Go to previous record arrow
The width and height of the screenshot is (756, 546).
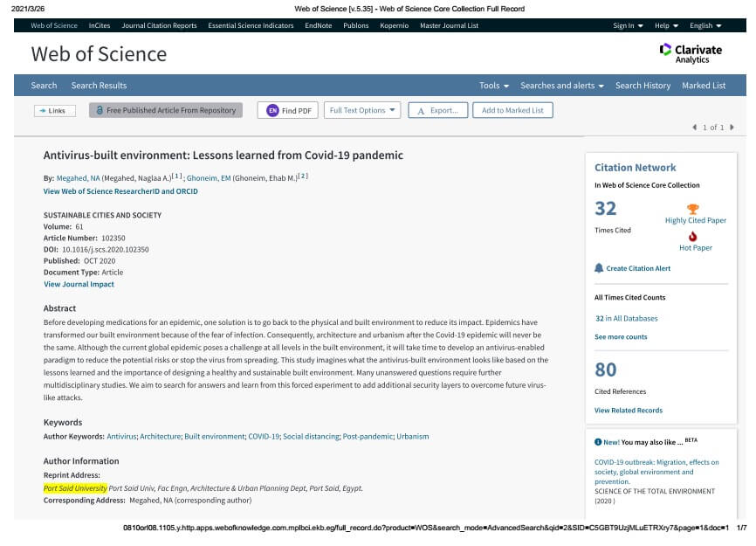tap(695, 128)
